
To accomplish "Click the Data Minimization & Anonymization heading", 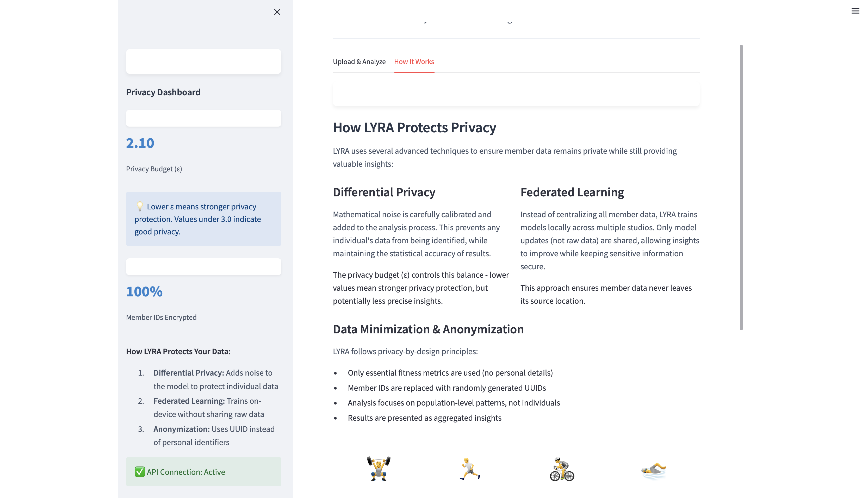I will 428,329.
